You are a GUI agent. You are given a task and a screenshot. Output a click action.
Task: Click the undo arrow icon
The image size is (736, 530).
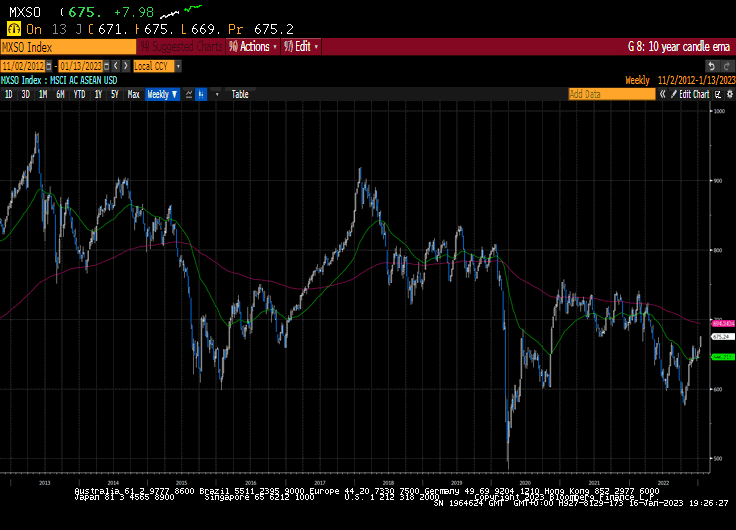(x=712, y=66)
